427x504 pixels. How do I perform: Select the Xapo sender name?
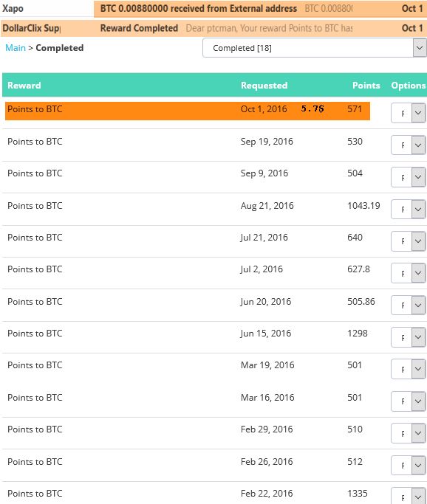tap(13, 8)
